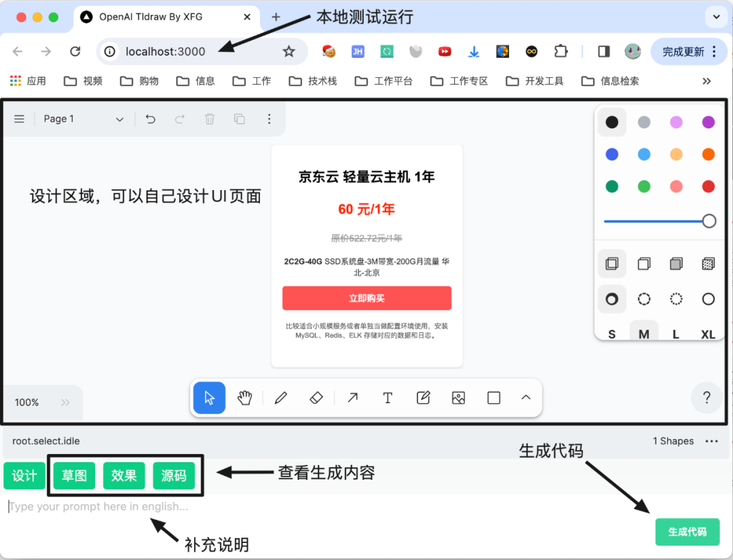
Task: Click the 100% zoom level
Action: (26, 403)
